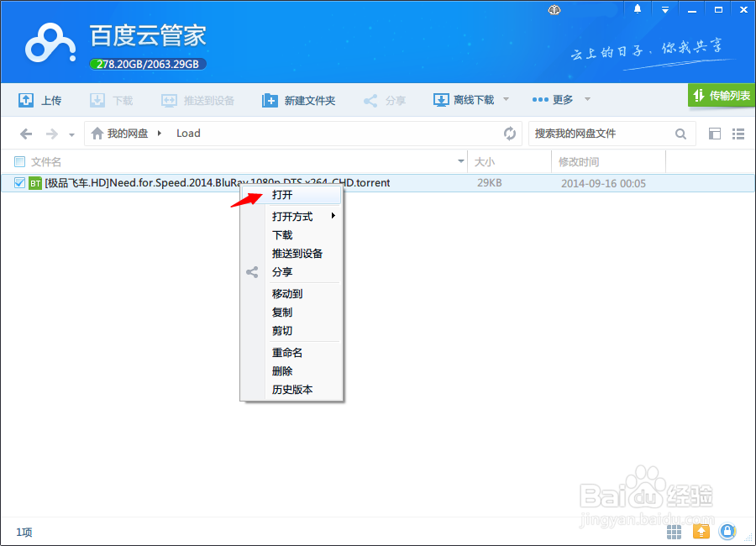Open the 传输列表 transfer list
The image size is (756, 546).
[x=722, y=96]
